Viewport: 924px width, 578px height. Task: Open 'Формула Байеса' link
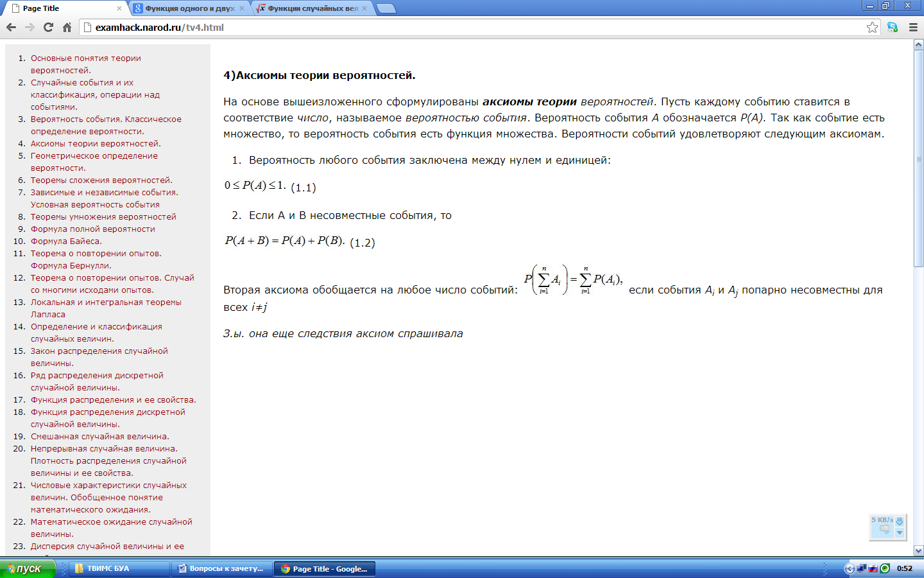[66, 241]
